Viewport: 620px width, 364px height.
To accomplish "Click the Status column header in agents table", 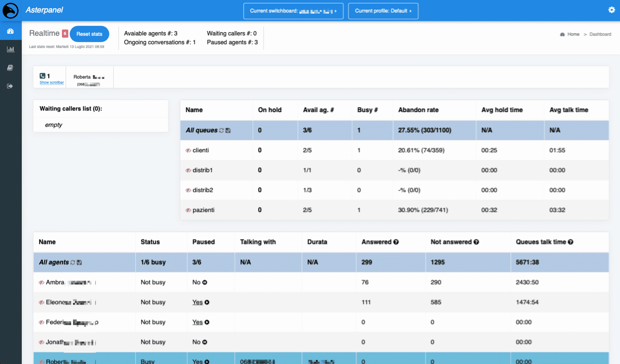I will click(150, 242).
